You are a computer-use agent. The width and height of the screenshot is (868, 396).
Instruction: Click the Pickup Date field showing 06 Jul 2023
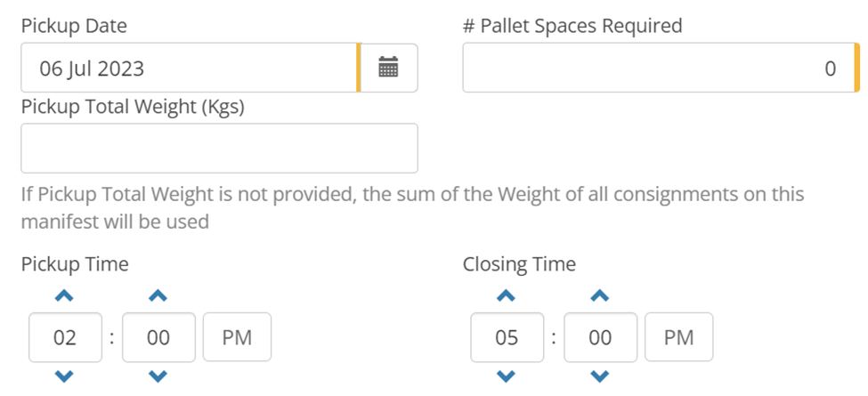coord(187,68)
